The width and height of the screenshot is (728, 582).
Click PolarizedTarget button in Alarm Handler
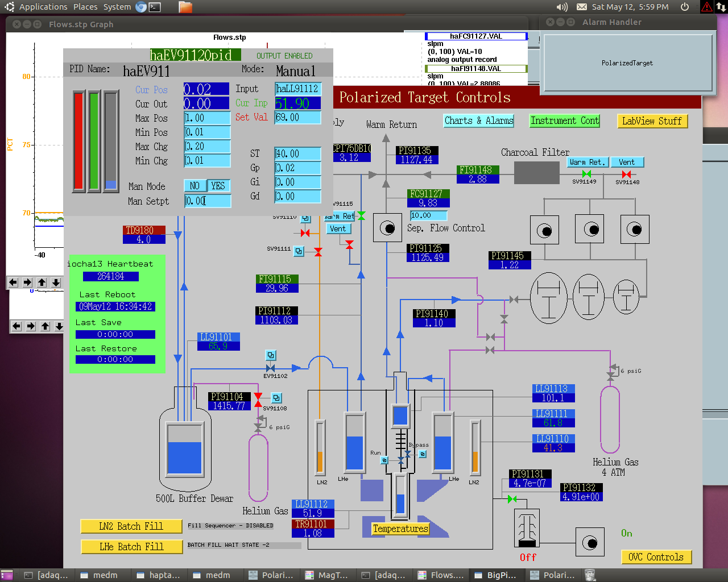[x=627, y=63]
